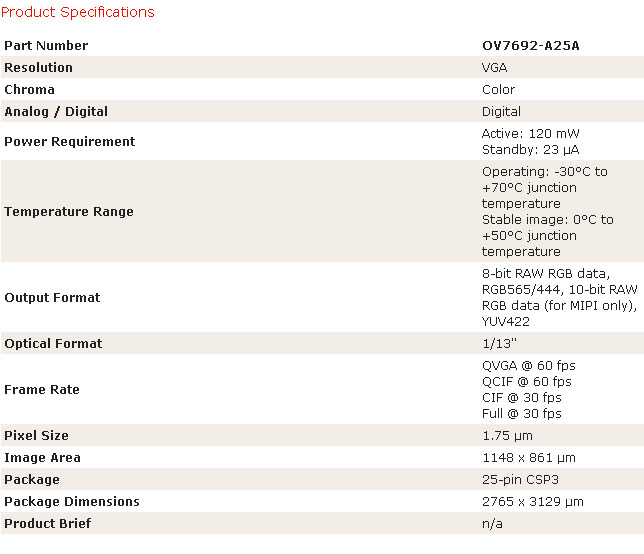The image size is (644, 554).
Task: Click the QVGA @ 60 fps entry
Action: pyautogui.click(x=529, y=366)
